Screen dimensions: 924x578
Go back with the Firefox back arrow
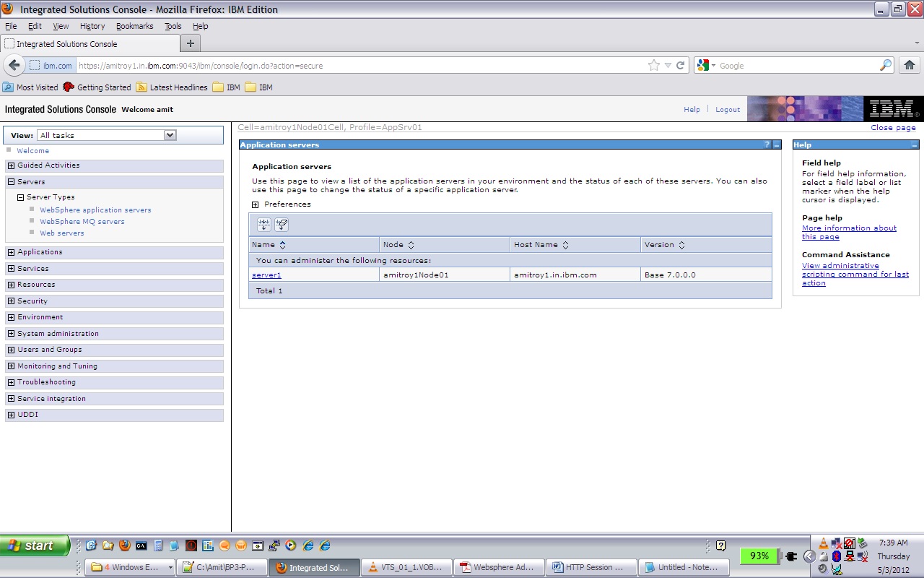[x=13, y=65]
